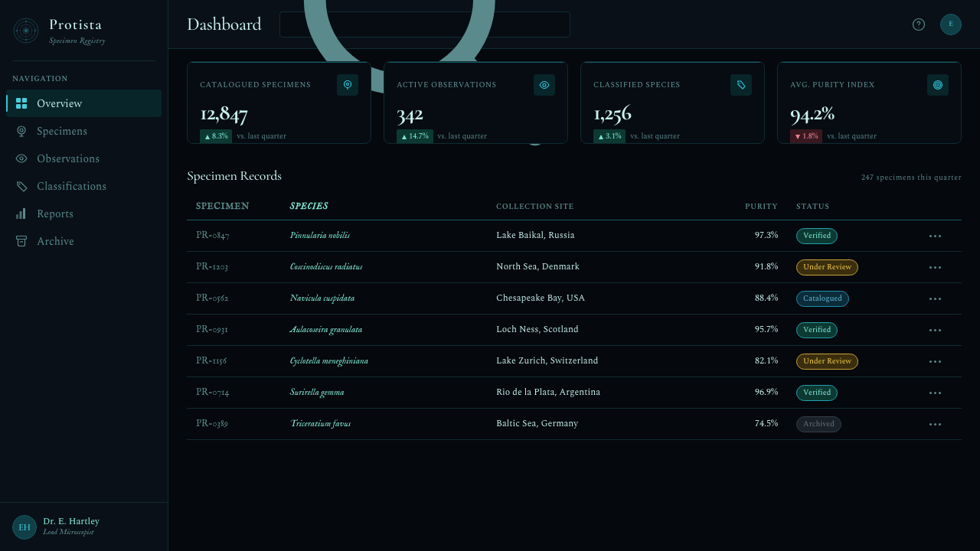980x551 pixels.
Task: Open row actions for PR-0714
Action: 936,393
